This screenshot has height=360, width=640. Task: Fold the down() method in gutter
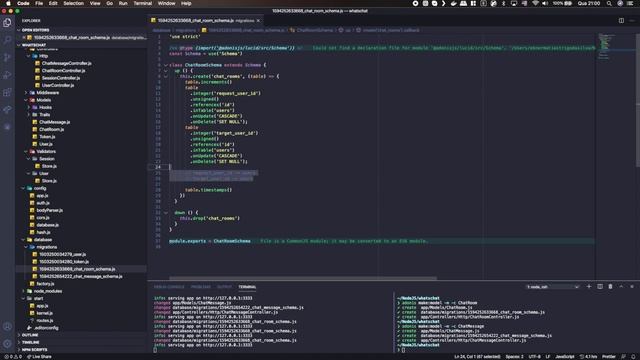(x=166, y=213)
